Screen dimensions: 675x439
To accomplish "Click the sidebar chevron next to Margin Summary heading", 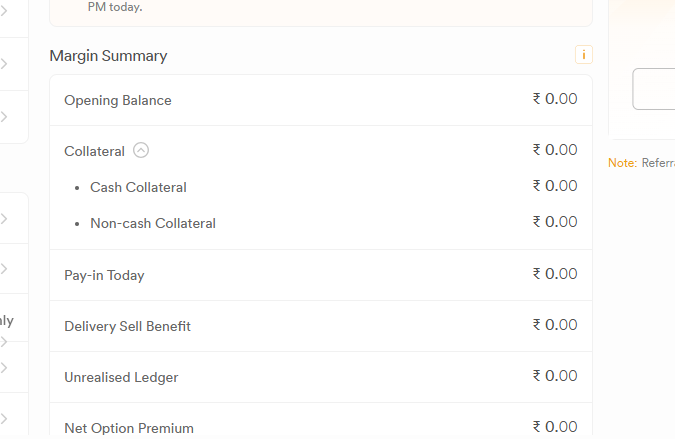I will [x=4, y=64].
